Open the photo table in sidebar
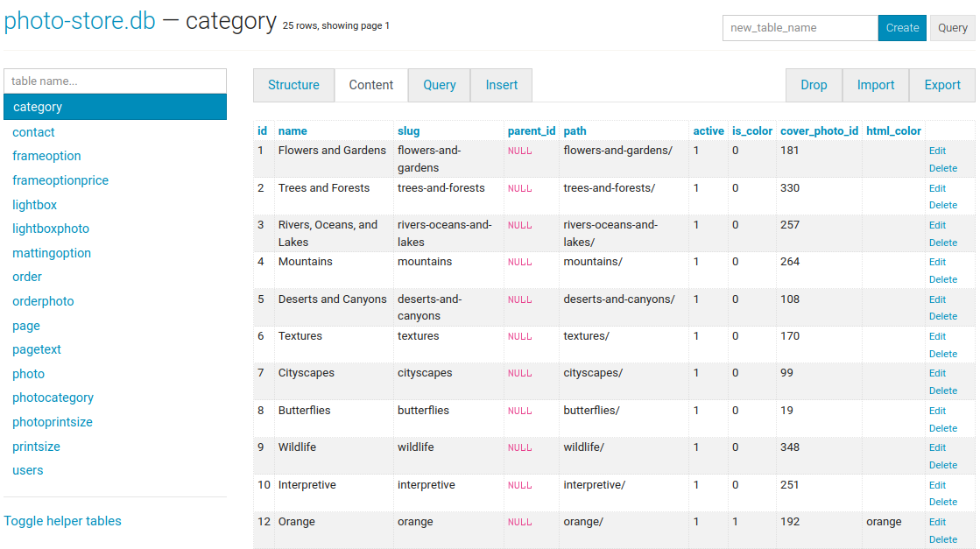Viewport: 980px width, 549px height. coord(28,374)
